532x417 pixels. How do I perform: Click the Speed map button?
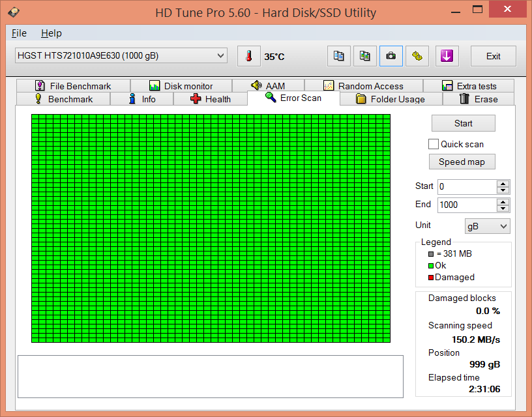pyautogui.click(x=462, y=162)
